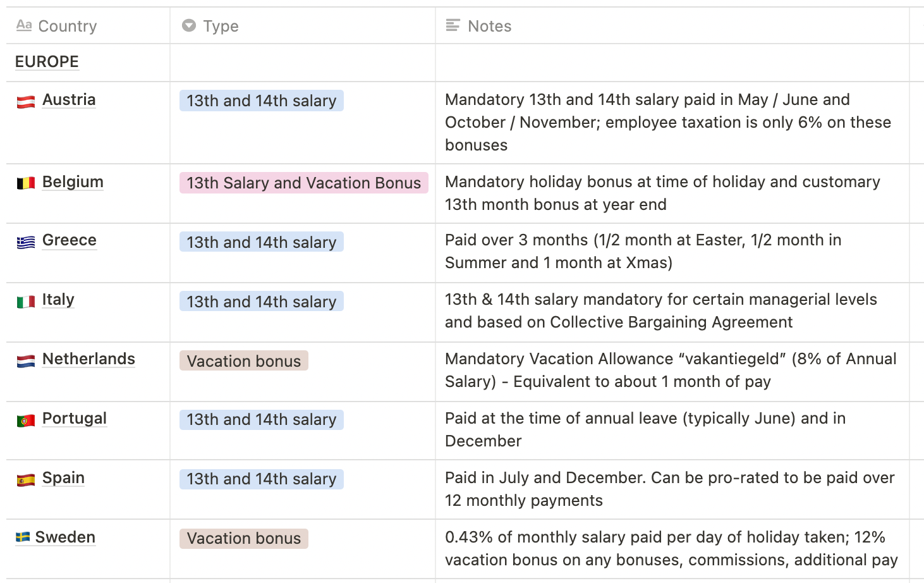
Task: Open the EUROPE page link
Action: coord(47,61)
